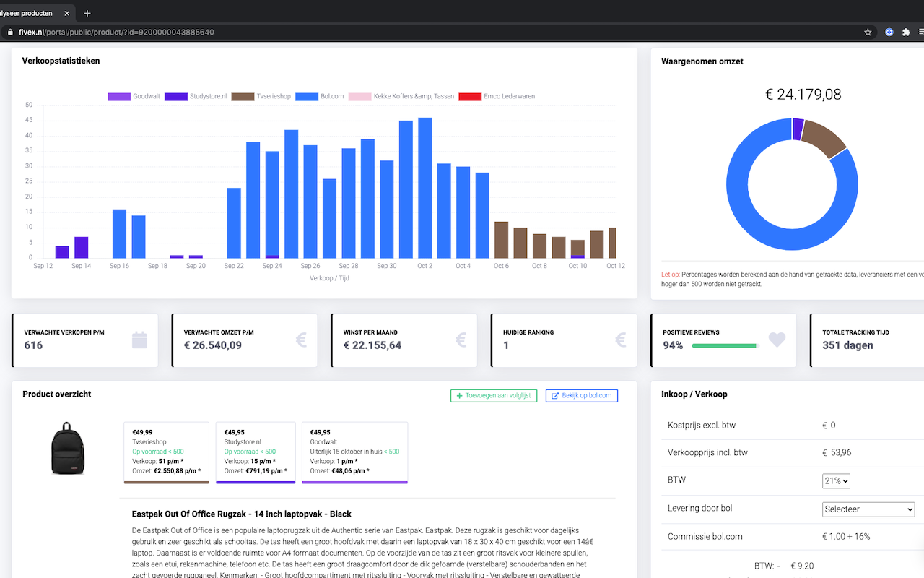Toggle Emco Lederwaren in chart legend
The image size is (924, 578).
point(497,96)
